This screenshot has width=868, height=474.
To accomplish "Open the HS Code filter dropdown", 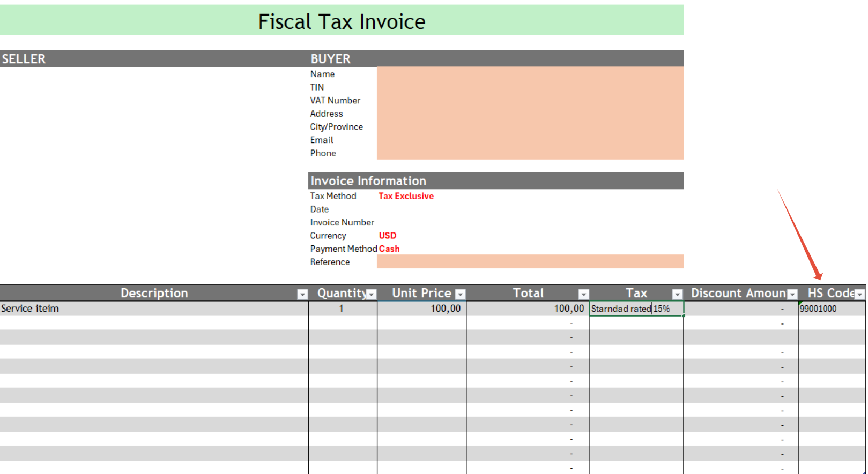I will pos(860,294).
